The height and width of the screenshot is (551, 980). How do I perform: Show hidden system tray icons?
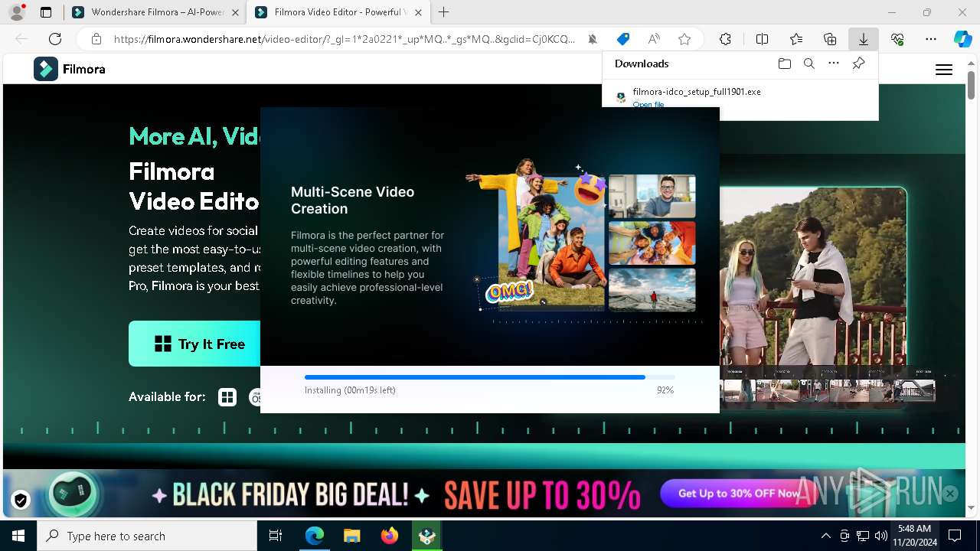click(x=825, y=536)
